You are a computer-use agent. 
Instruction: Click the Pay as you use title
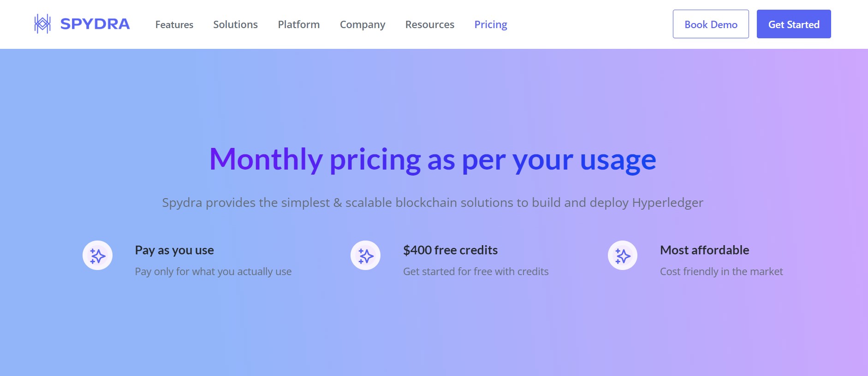(174, 250)
